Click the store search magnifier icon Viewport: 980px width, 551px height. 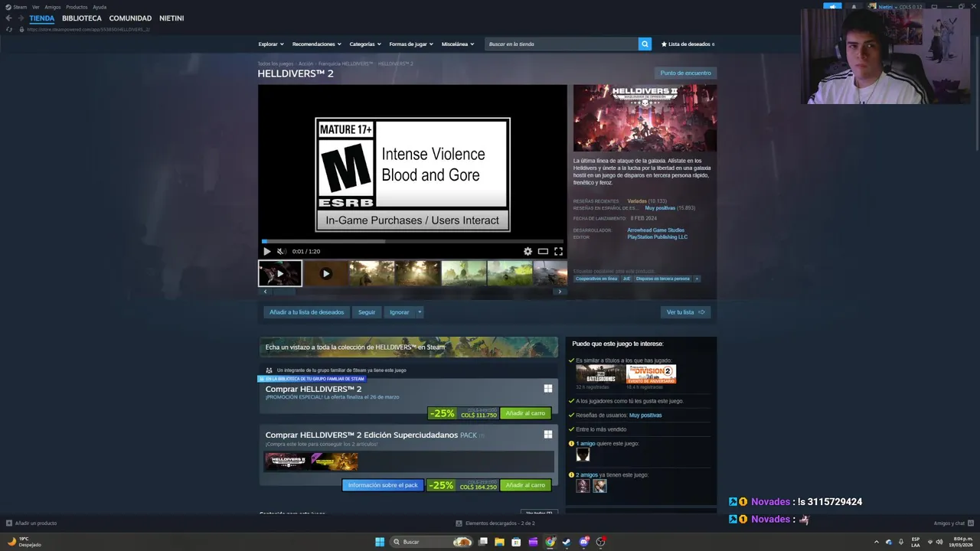point(645,44)
